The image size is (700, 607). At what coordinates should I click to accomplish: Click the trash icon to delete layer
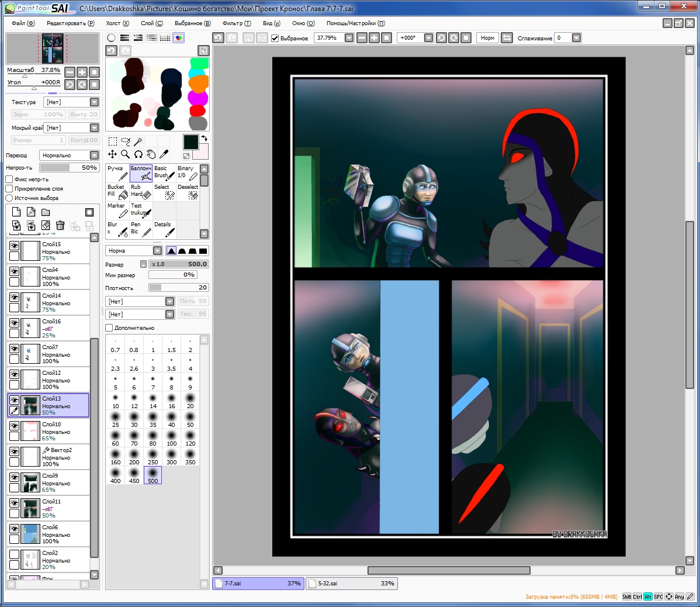pos(60,226)
